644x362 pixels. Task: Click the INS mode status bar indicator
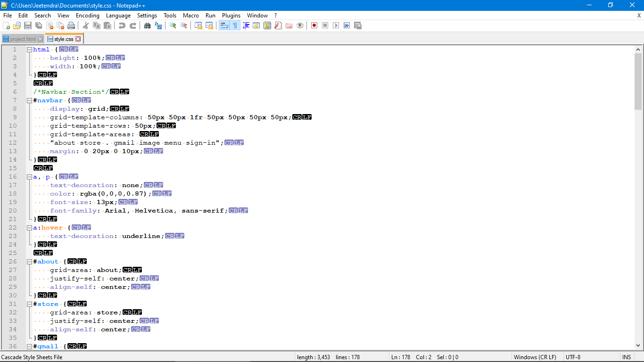coord(627,357)
